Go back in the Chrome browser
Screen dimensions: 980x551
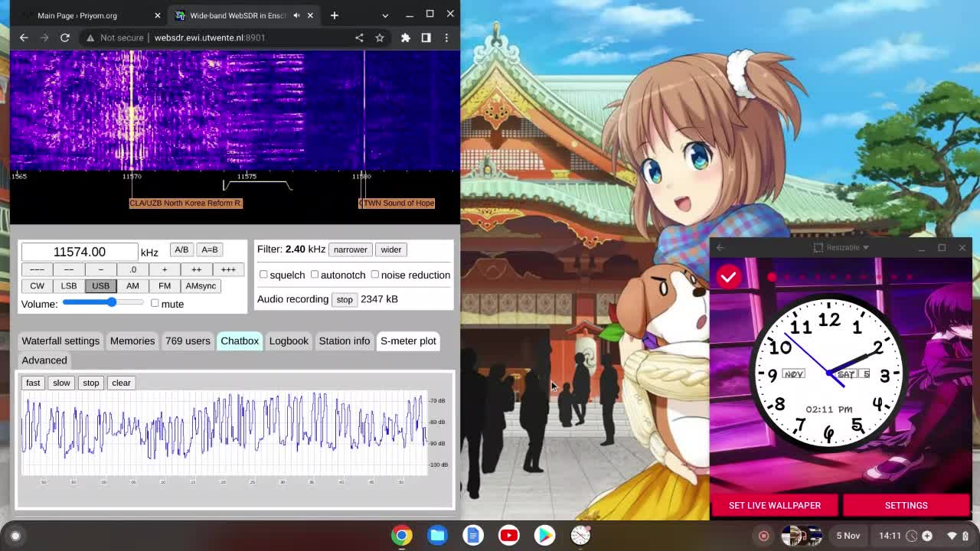coord(24,37)
